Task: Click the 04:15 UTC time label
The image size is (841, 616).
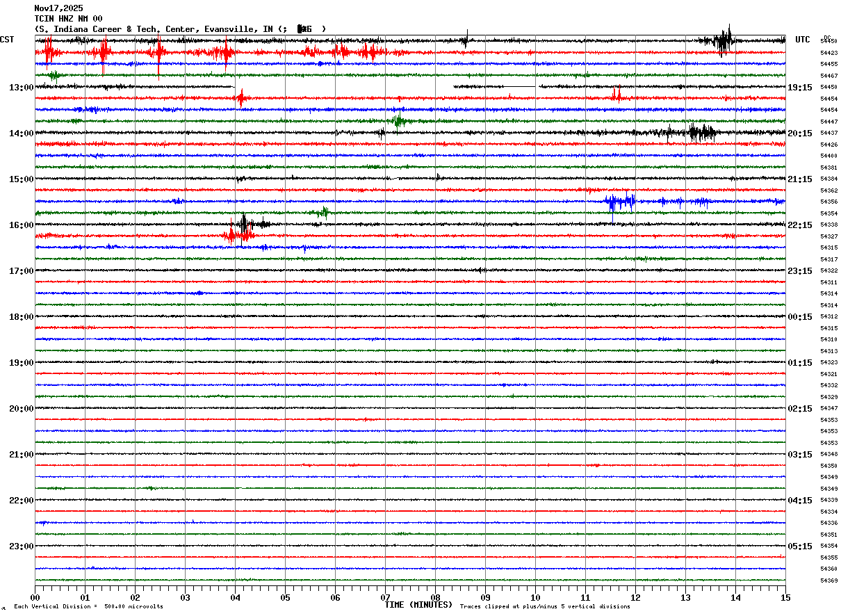Action: pos(800,501)
